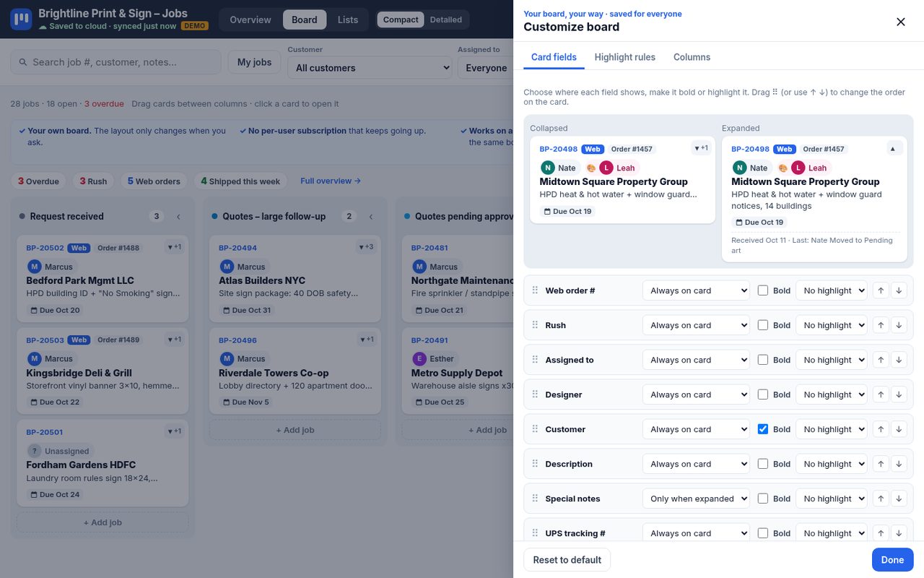
Task: Open the Overview view tab
Action: tap(250, 20)
